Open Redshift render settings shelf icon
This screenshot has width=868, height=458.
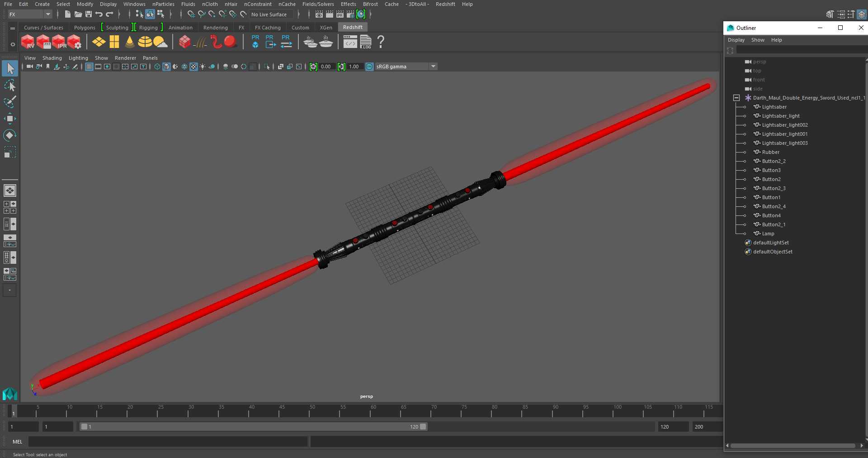point(74,42)
